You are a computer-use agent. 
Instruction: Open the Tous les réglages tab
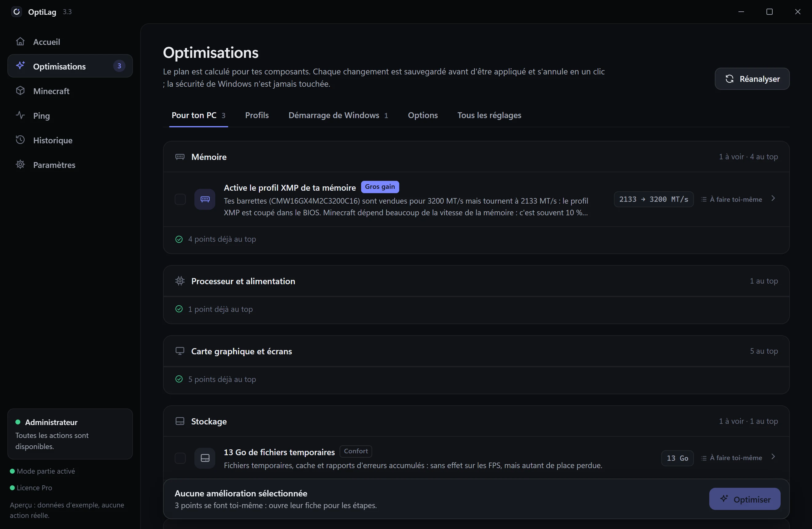[x=489, y=115]
